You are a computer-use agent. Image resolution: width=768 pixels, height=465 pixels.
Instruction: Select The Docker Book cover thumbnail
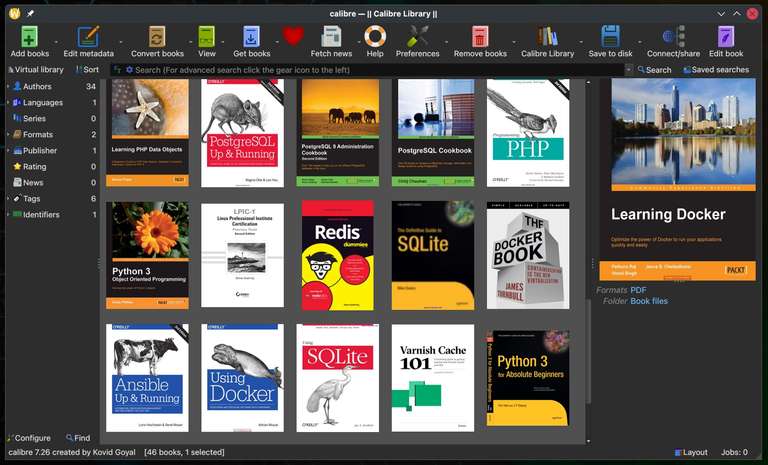[x=528, y=254]
